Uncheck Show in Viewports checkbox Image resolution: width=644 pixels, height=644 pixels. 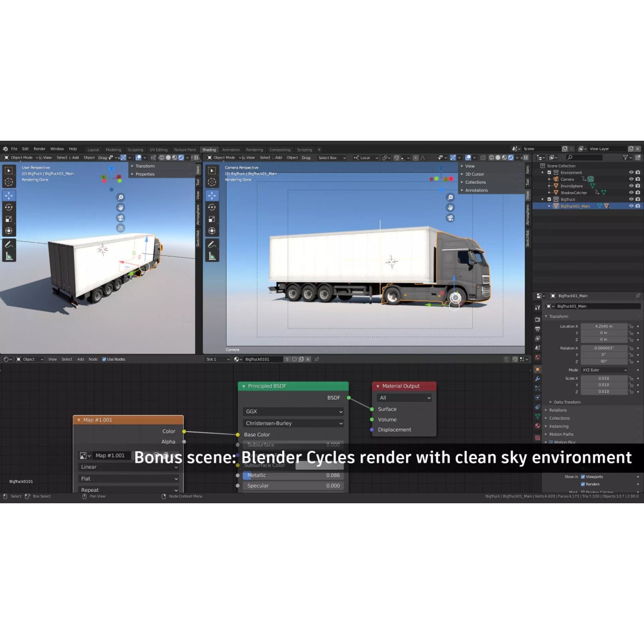point(583,477)
